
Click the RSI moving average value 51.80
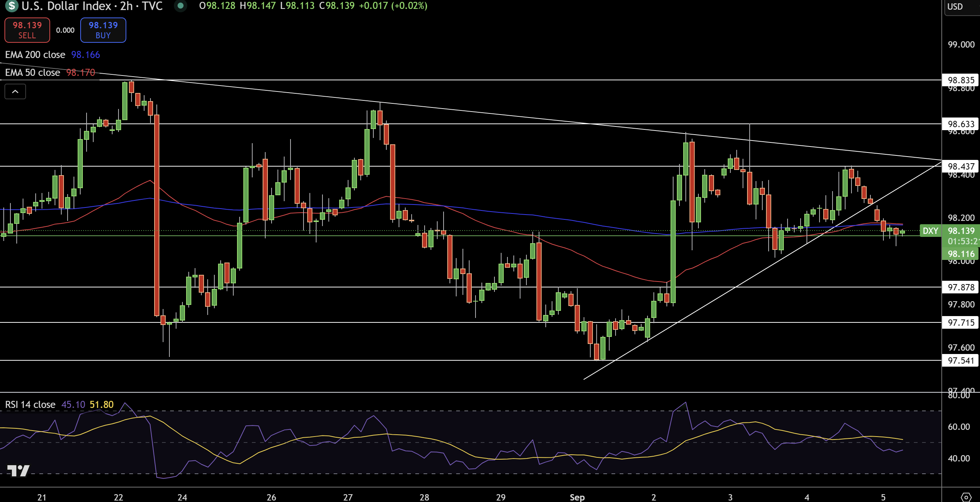coord(101,405)
